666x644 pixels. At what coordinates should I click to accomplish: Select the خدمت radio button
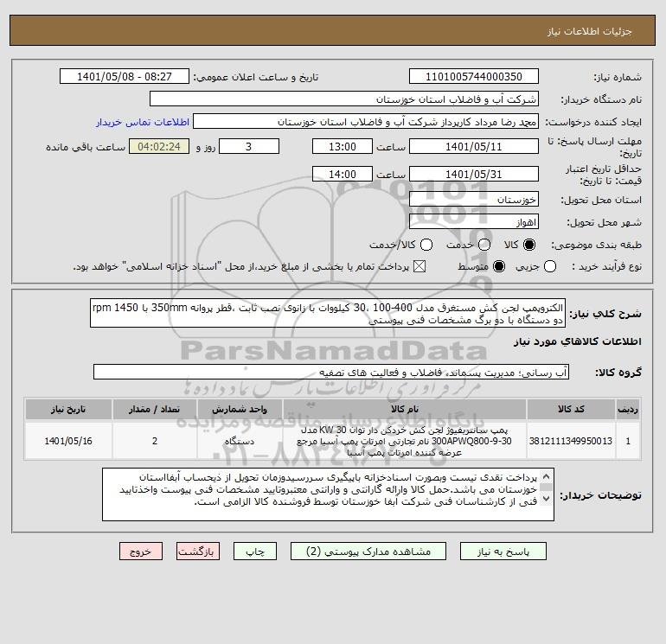click(x=484, y=245)
